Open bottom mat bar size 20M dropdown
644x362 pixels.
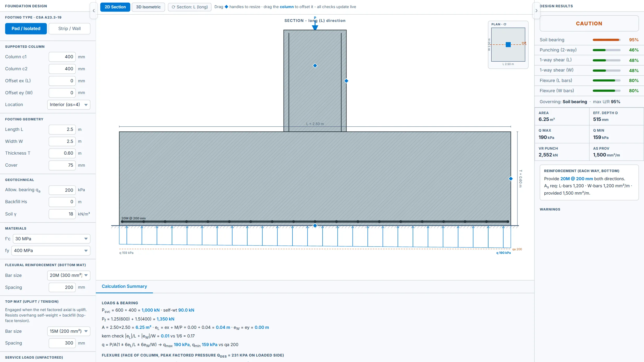tap(69, 276)
